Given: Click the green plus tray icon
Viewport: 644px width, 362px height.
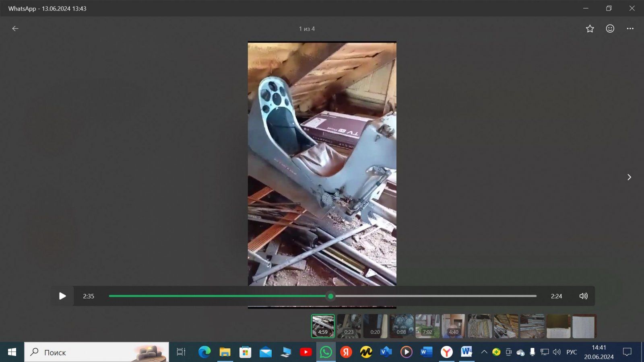Looking at the screenshot, I should (x=496, y=352).
